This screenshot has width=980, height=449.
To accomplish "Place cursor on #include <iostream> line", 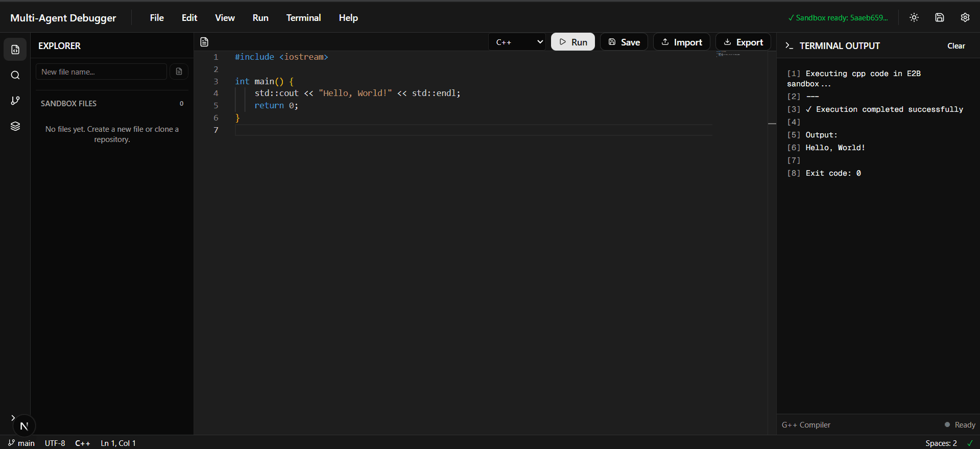I will (281, 57).
